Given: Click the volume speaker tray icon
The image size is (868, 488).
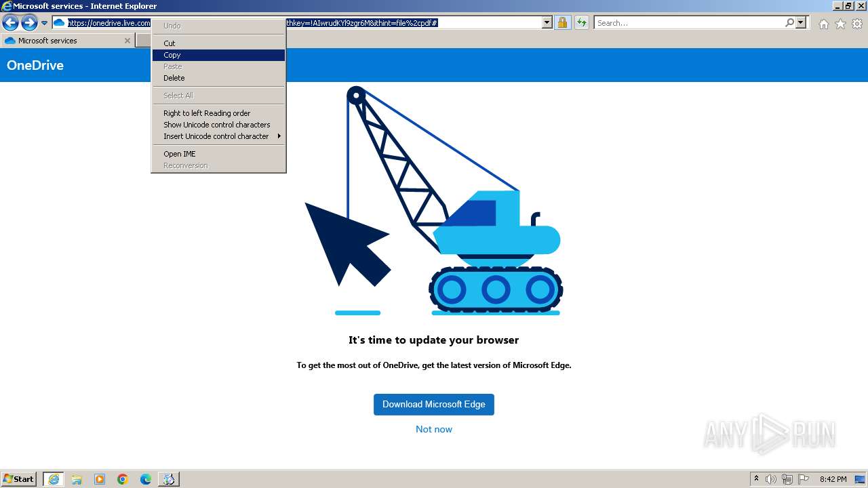Looking at the screenshot, I should click(x=771, y=479).
